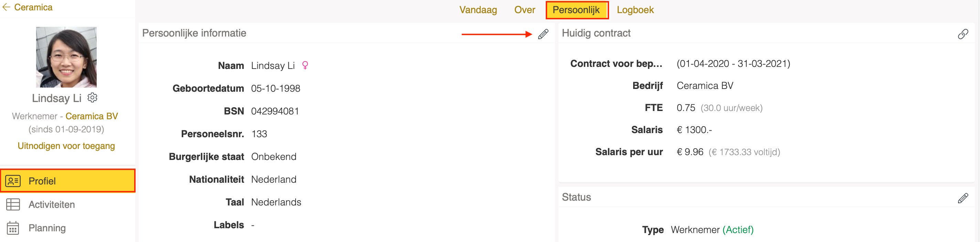Image resolution: width=980 pixels, height=242 pixels.
Task: Switch to the Over tab
Action: click(525, 10)
